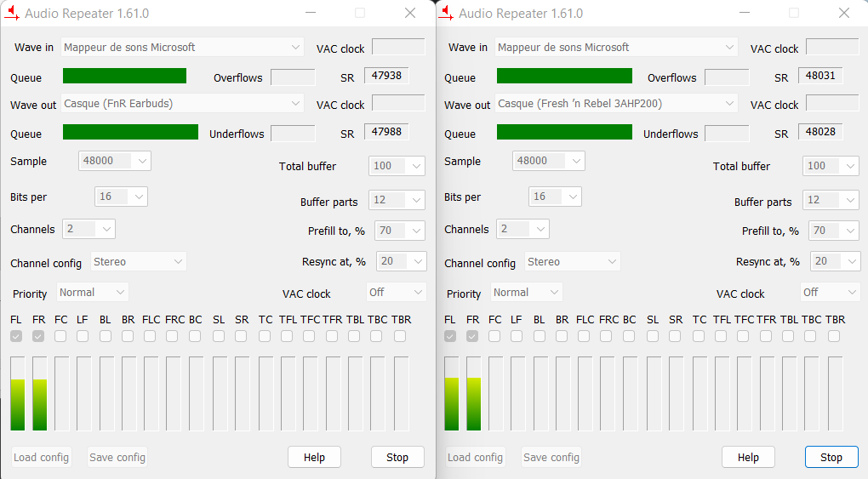Click the SR field showing 48031
This screenshot has height=479, width=868.
tap(820, 76)
